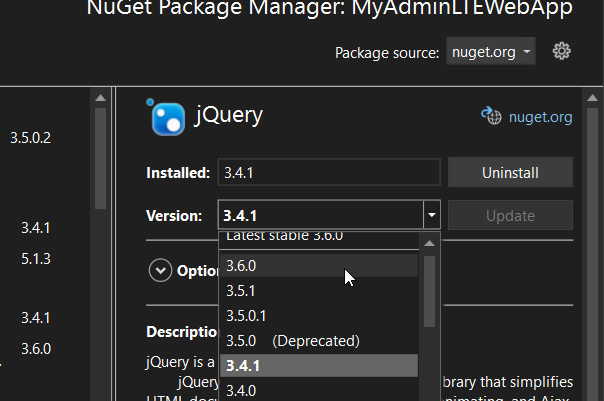Viewport: 604px width, 401px height.
Task: Expand the Options section chevron
Action: click(x=160, y=270)
